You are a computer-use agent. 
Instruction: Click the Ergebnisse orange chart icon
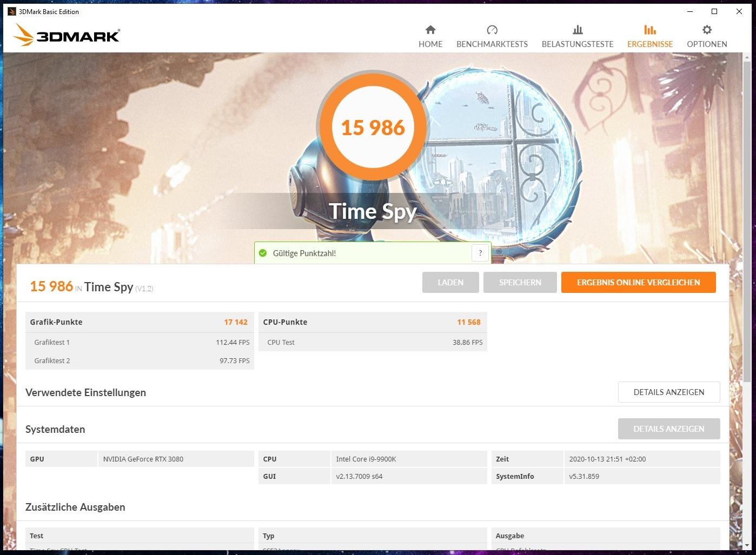(650, 30)
